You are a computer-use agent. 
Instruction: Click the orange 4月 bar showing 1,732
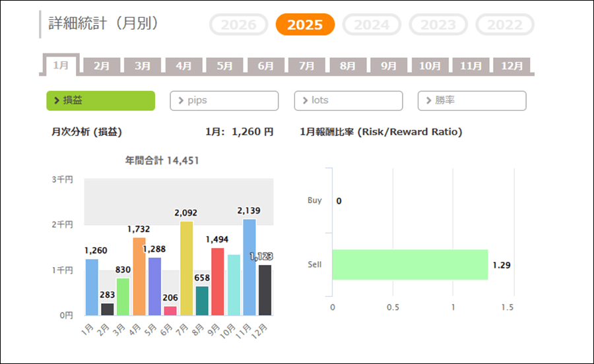pos(139,276)
